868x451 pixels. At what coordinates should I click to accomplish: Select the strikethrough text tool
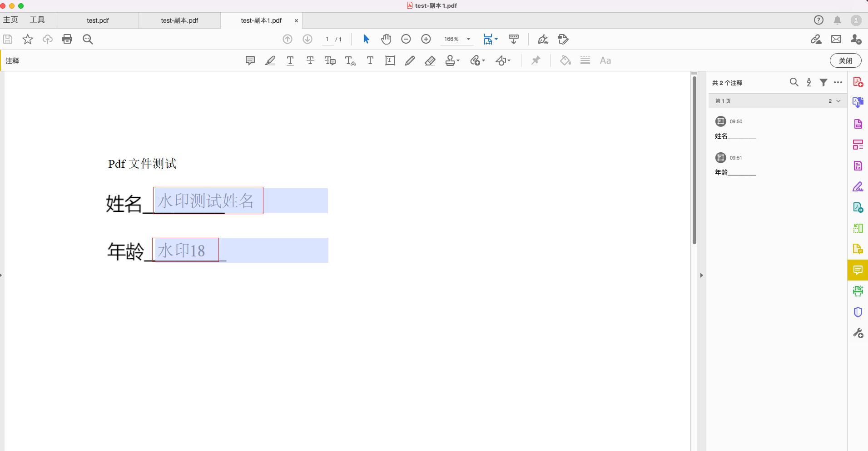[310, 60]
